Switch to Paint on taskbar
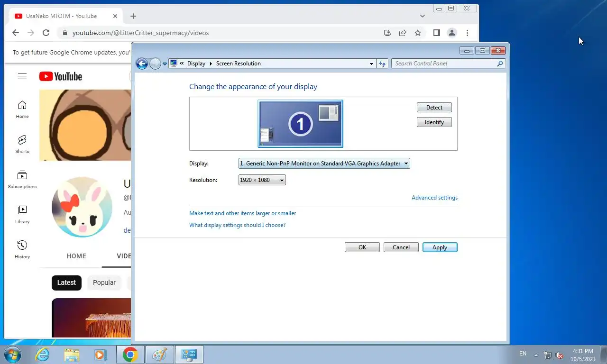The image size is (607, 364). [x=159, y=355]
